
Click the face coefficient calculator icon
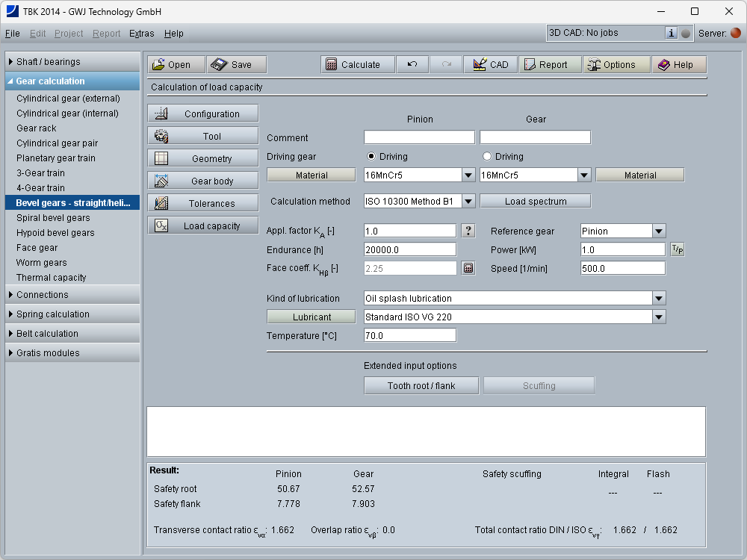[x=468, y=268]
